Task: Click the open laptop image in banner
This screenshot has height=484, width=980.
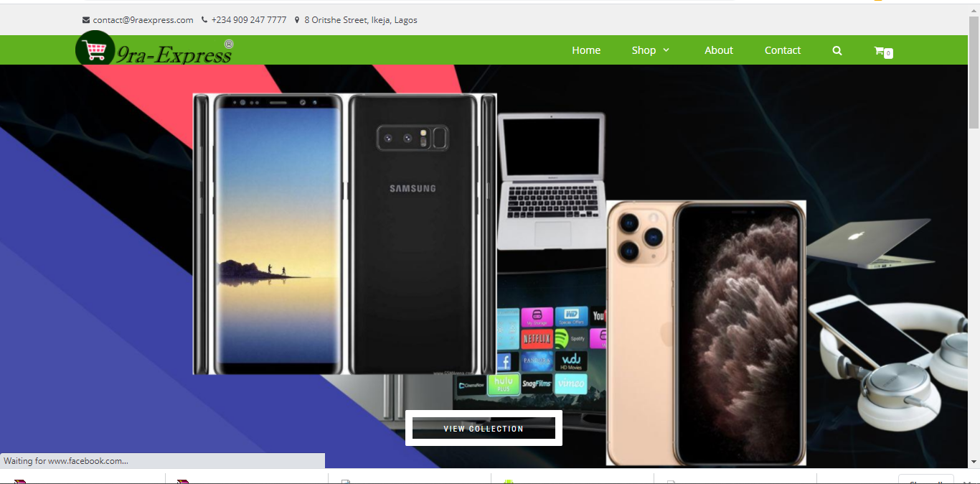Action: 551,180
